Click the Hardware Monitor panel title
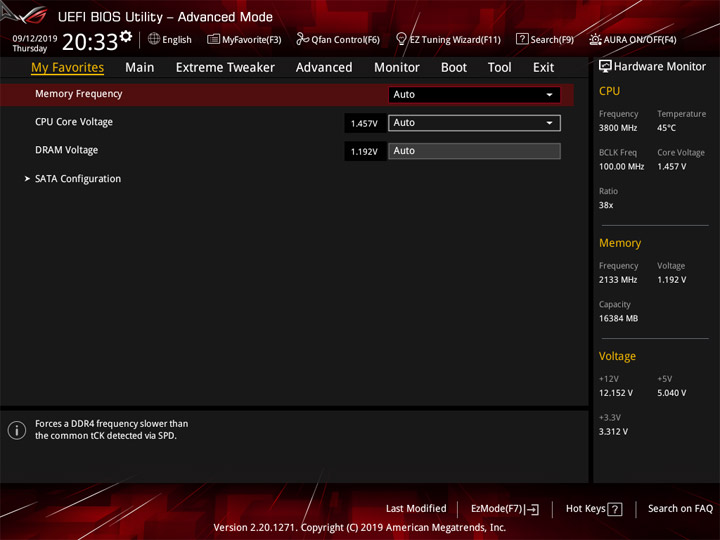 click(x=660, y=67)
